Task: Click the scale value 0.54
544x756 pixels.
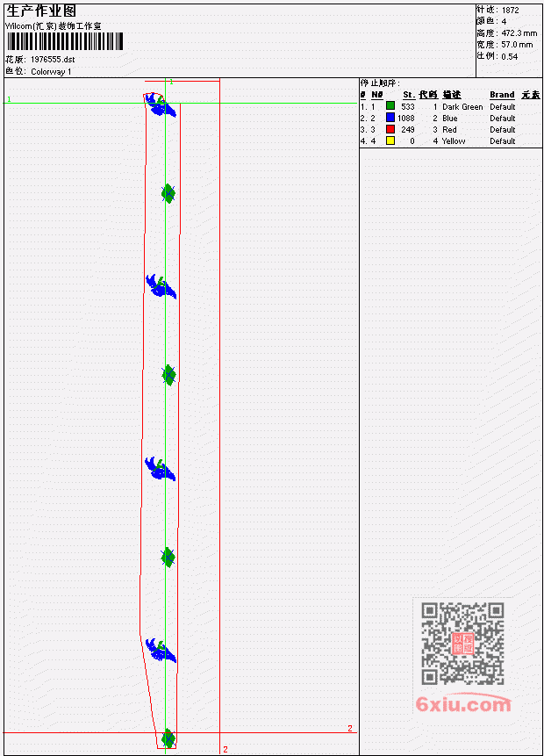Action: pos(509,56)
